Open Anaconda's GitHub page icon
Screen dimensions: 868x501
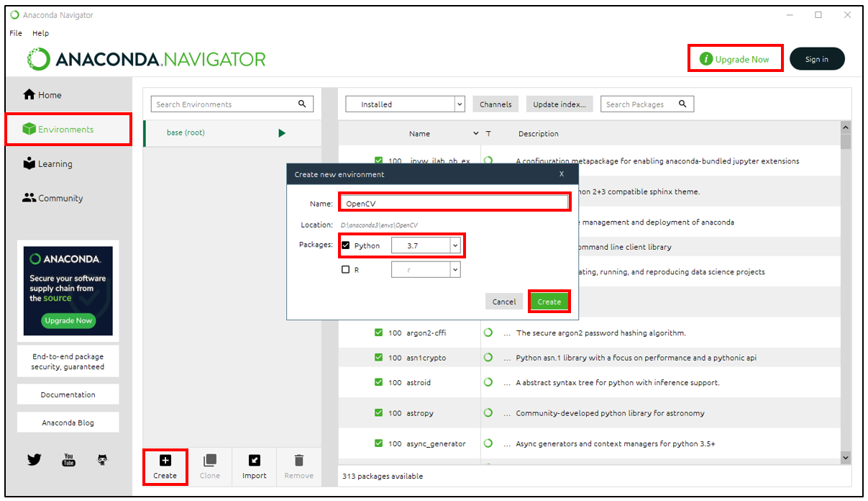pyautogui.click(x=103, y=459)
